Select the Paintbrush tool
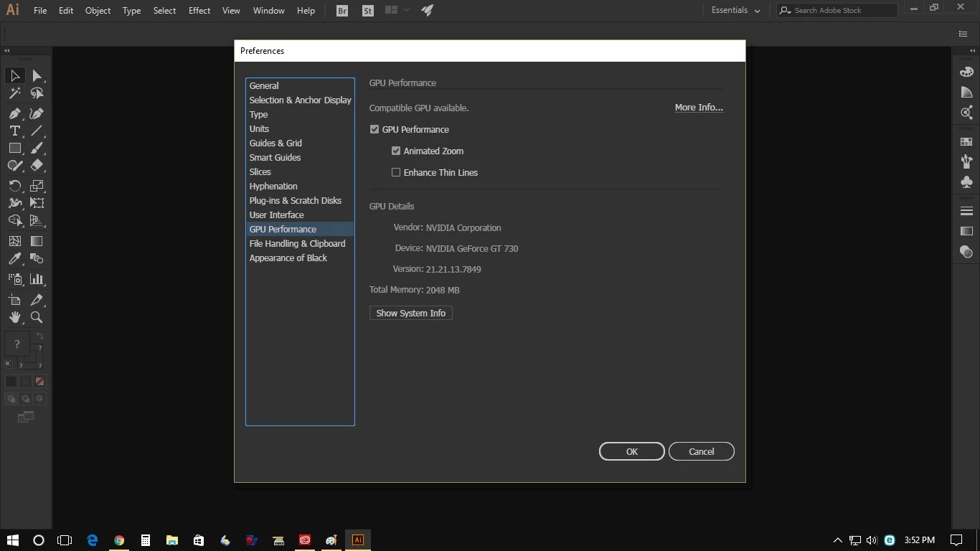Viewport: 980px width, 551px height. click(x=37, y=148)
